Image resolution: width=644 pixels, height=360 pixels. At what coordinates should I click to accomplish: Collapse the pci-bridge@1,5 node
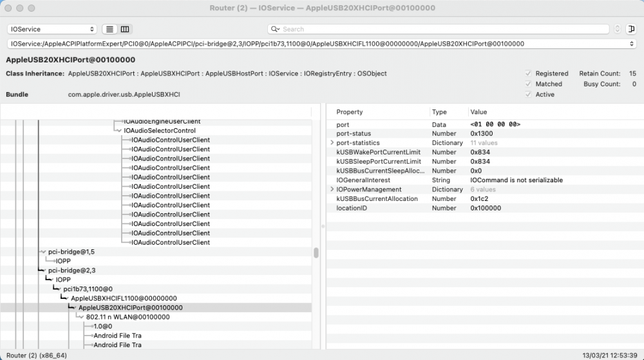point(44,252)
